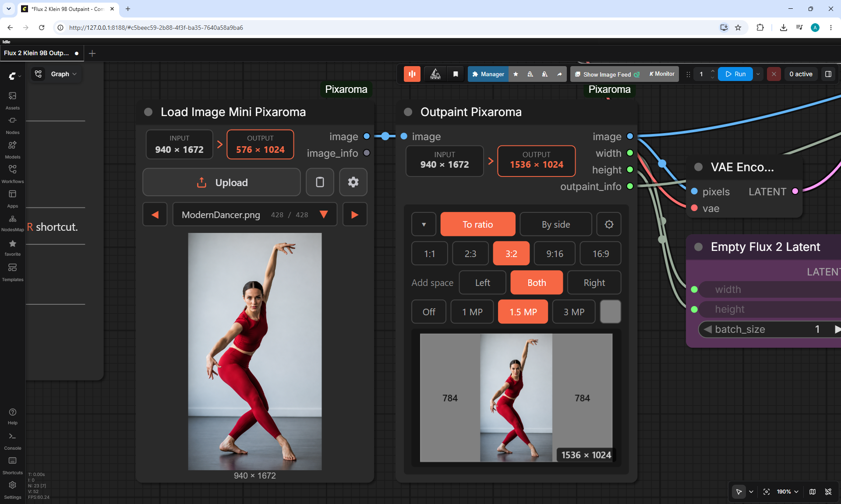
Task: Open the Settings gear in sidebar
Action: pyautogui.click(x=13, y=490)
